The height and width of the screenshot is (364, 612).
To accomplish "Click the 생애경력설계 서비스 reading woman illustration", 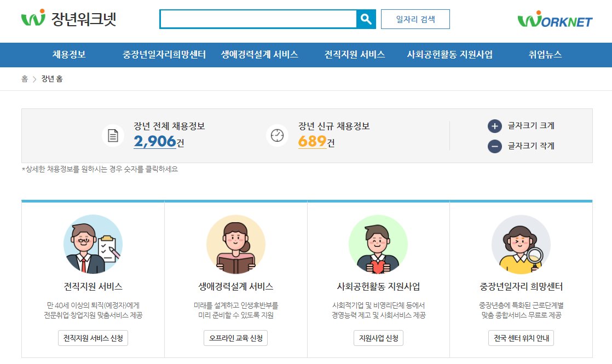I will tap(236, 244).
